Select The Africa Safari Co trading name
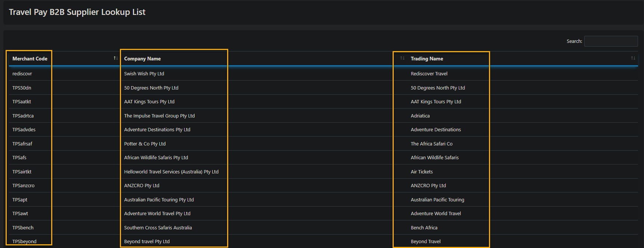The width and height of the screenshot is (644, 248). (431, 144)
